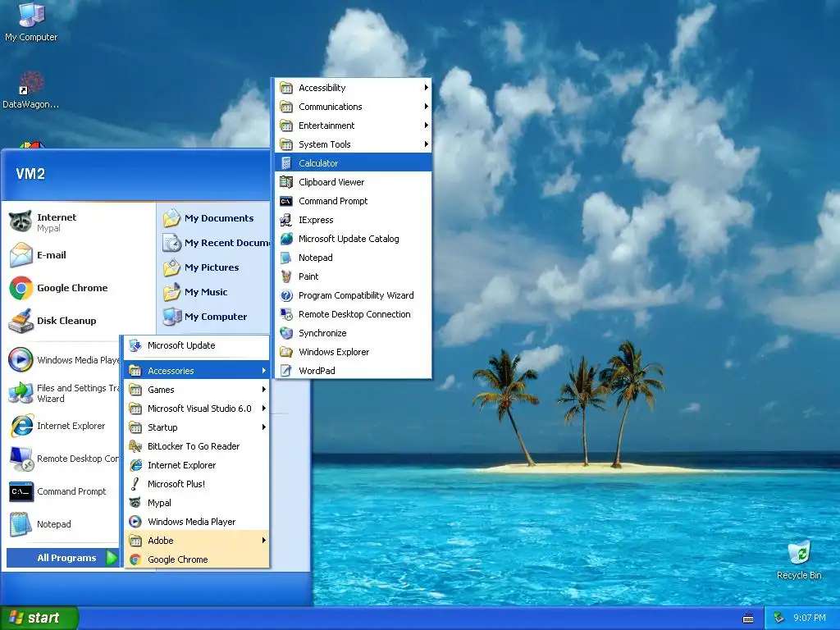The width and height of the screenshot is (840, 630).
Task: Expand the Startup submenu arrow
Action: [x=263, y=427]
